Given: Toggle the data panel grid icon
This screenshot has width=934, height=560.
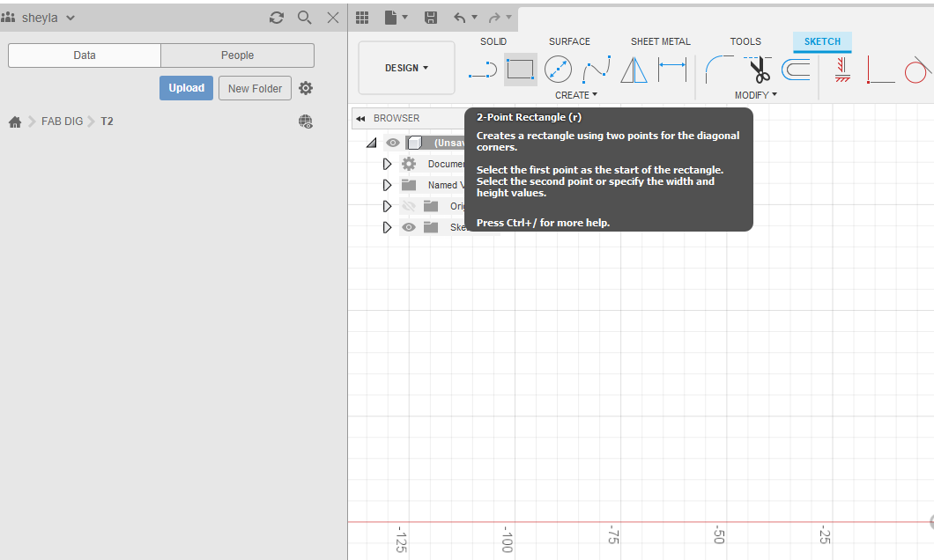Looking at the screenshot, I should coord(362,18).
